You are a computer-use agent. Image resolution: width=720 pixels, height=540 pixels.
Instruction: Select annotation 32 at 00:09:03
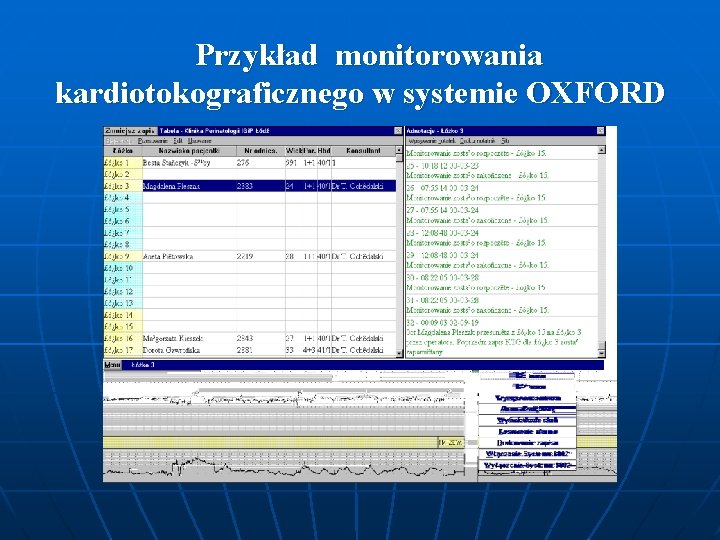point(502,337)
